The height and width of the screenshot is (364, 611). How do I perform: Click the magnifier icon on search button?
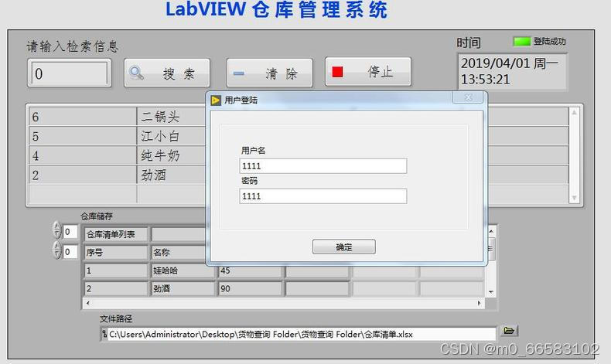point(136,73)
